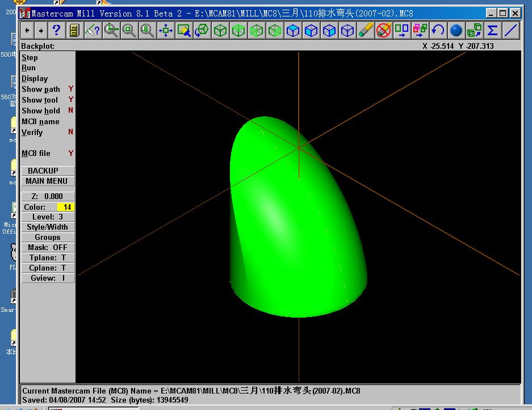Image resolution: width=532 pixels, height=410 pixels.
Task: Toggle Show hold option
Action: tap(47, 111)
